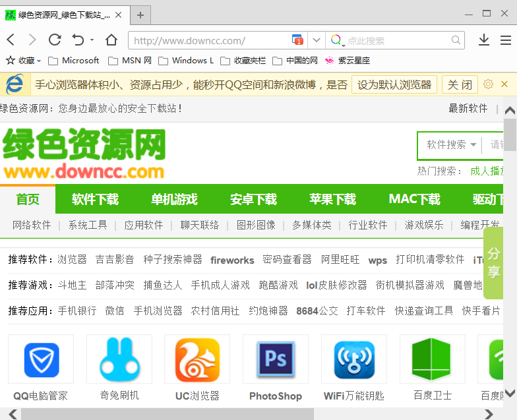Open the MAC下载 navigation tab
The height and width of the screenshot is (420, 517).
[x=414, y=199]
